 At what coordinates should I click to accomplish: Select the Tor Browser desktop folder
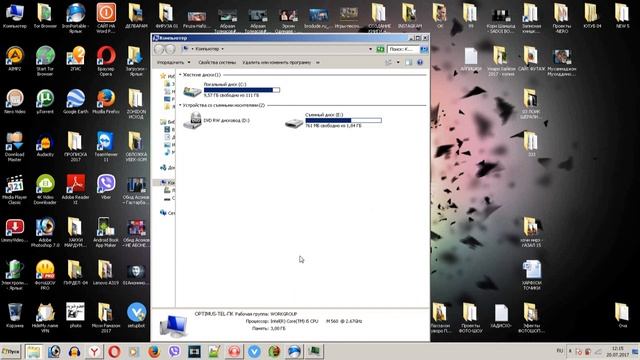coord(45,16)
